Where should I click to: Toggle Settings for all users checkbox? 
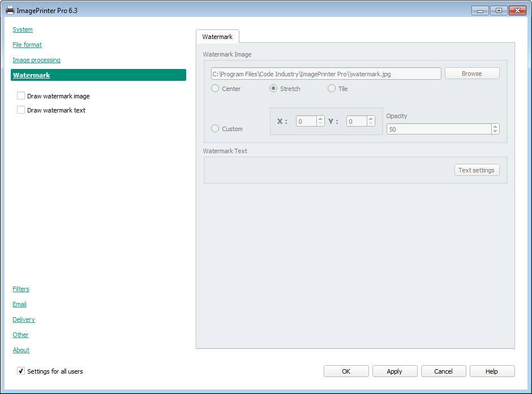point(21,371)
